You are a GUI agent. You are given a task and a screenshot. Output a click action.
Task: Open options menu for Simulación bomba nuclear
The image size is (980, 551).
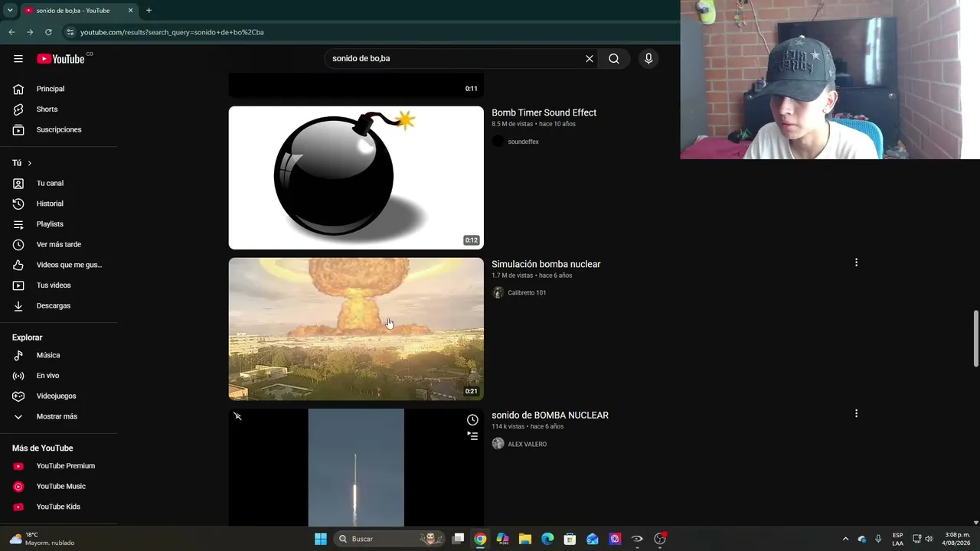pyautogui.click(x=856, y=262)
